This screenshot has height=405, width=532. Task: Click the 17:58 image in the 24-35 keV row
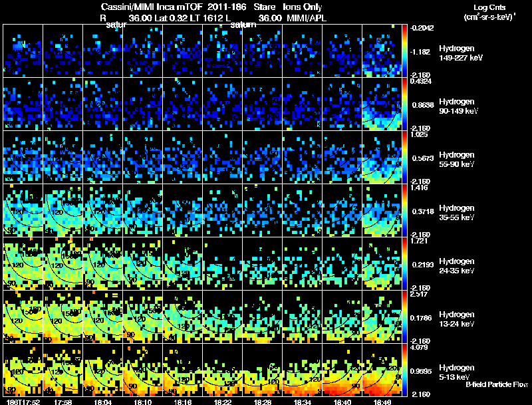[x=63, y=263]
